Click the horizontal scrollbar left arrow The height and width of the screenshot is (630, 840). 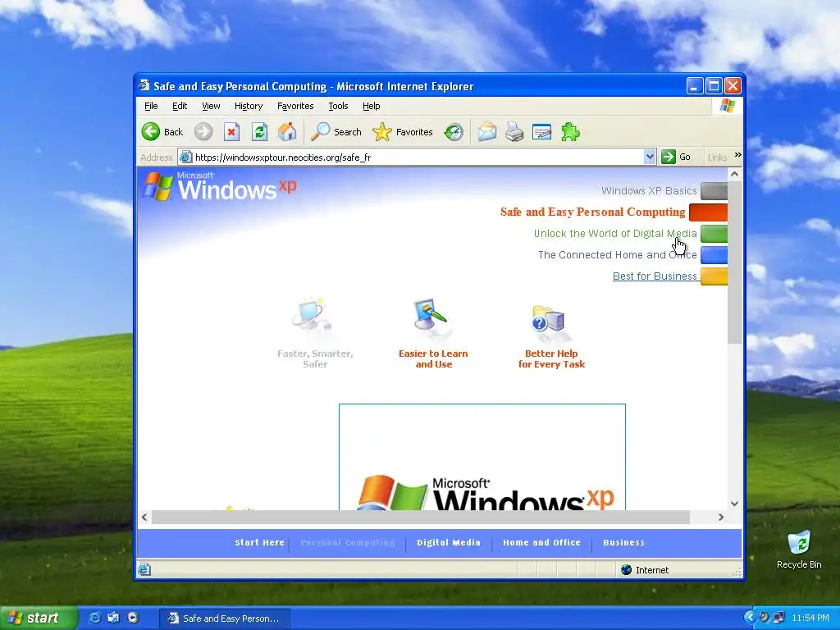click(x=144, y=517)
